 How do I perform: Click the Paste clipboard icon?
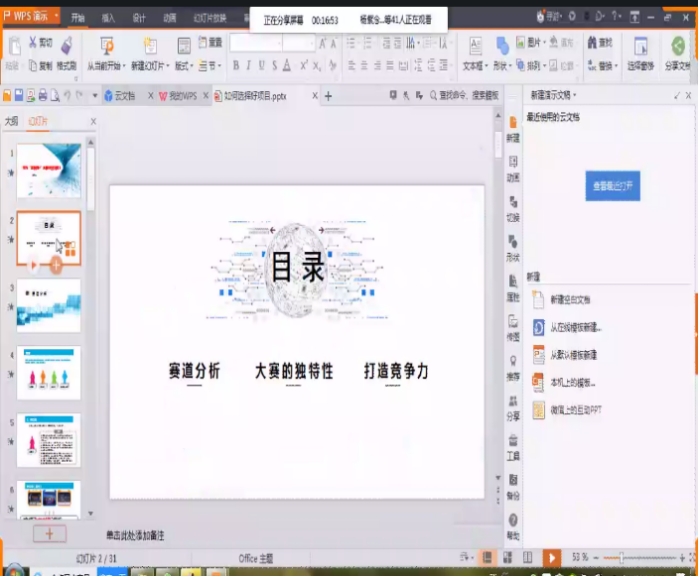point(14,47)
